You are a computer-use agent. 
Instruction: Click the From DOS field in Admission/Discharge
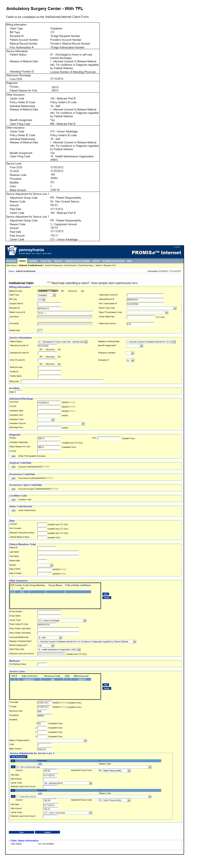pyautogui.click(x=49, y=402)
